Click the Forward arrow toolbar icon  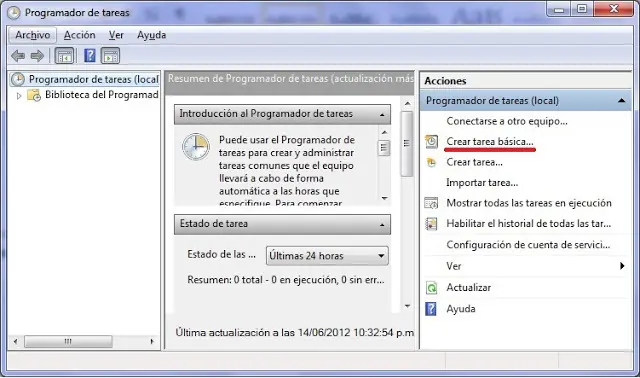point(37,56)
